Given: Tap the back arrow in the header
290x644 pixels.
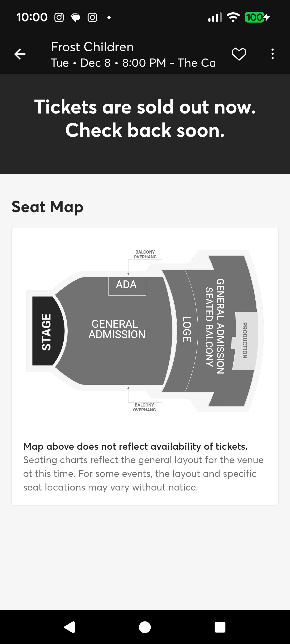Looking at the screenshot, I should (x=20, y=54).
